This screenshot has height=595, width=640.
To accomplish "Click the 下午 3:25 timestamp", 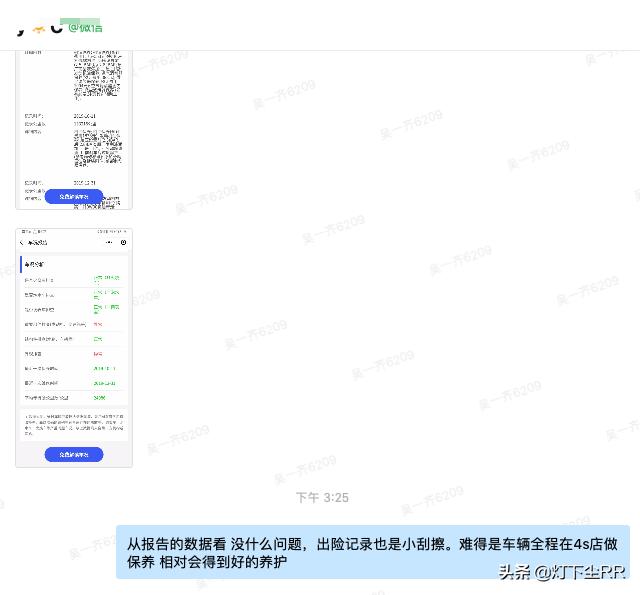I will pyautogui.click(x=322, y=497).
